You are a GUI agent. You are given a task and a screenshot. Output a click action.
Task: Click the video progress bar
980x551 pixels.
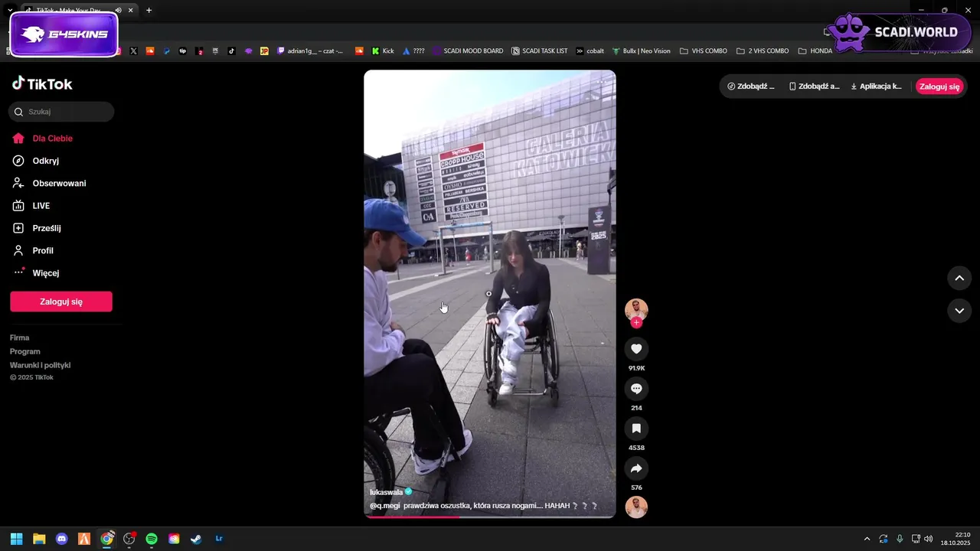click(490, 517)
